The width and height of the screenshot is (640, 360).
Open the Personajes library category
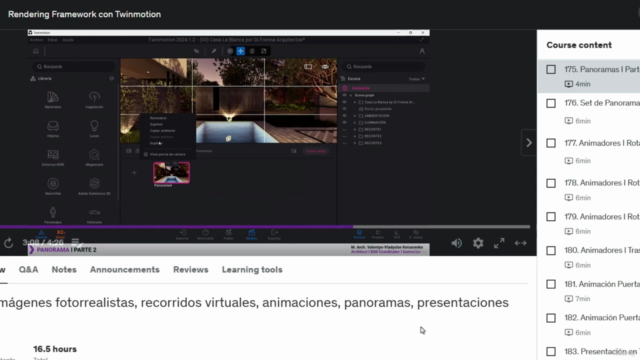[53, 215]
